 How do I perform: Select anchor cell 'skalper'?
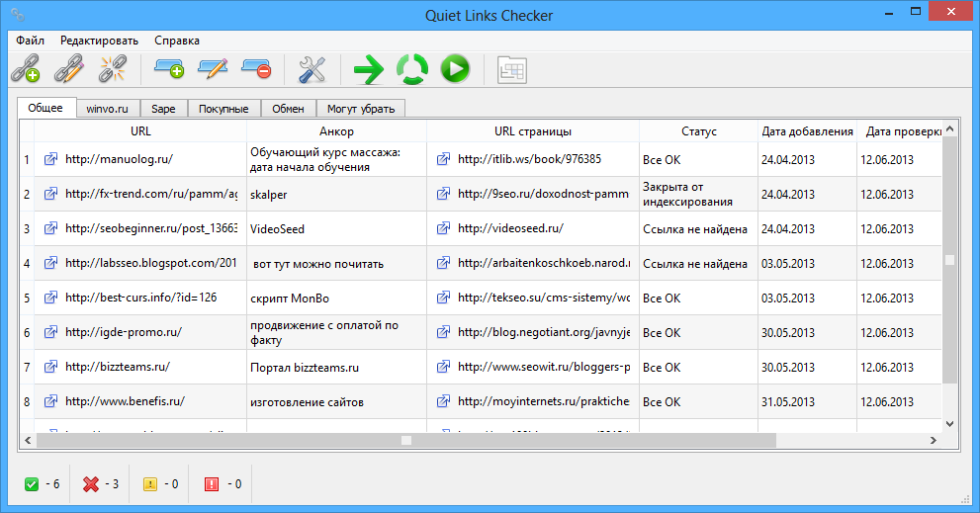337,195
